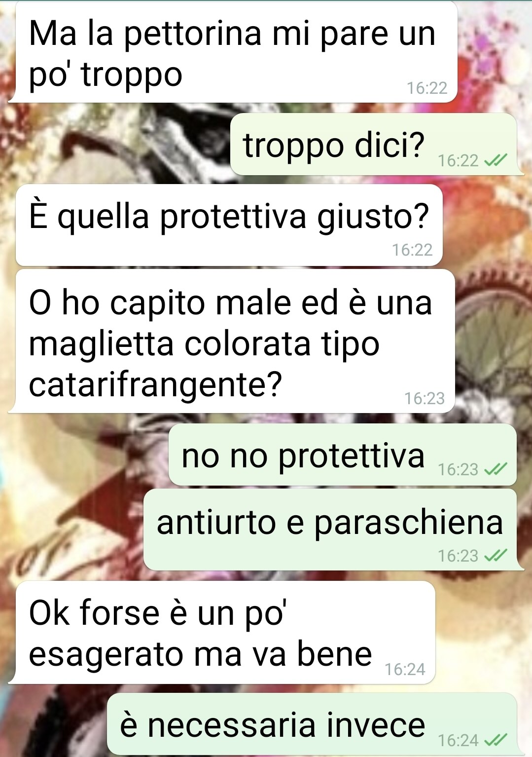Viewport: 532px width, 757px height.
Task: Tap the word "catarifrangente?" in the received message
Action: click(x=155, y=384)
